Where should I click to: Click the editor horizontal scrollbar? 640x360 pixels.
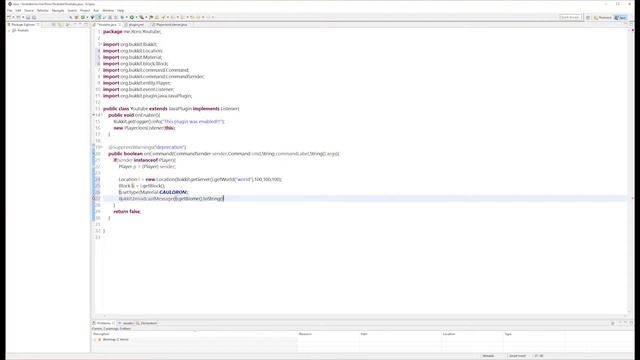pyautogui.click(x=363, y=316)
